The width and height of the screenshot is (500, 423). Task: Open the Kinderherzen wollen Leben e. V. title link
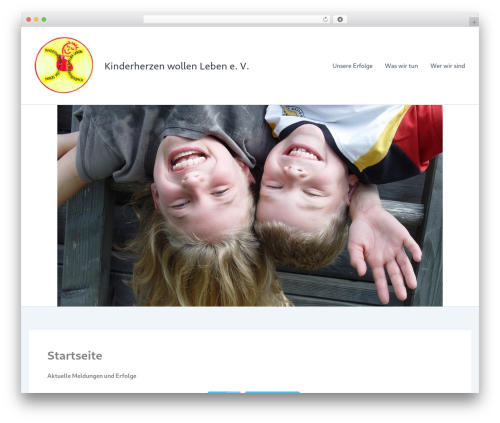[177, 66]
